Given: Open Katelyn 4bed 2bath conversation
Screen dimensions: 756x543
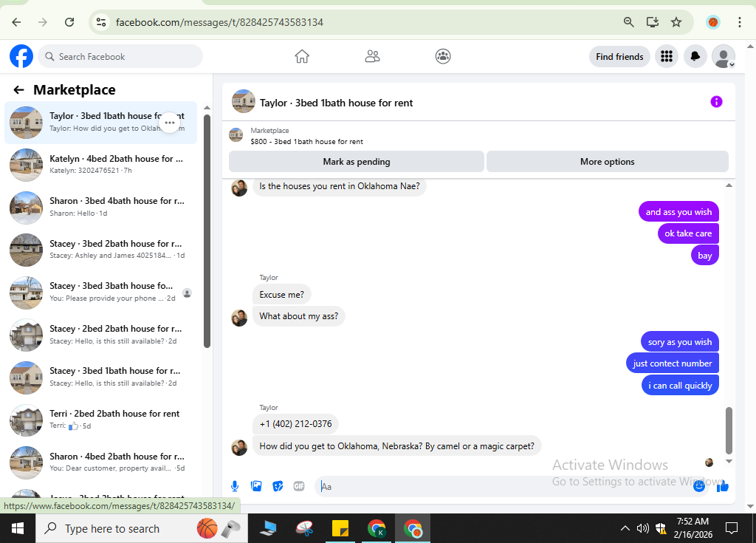Looking at the screenshot, I should (100, 165).
